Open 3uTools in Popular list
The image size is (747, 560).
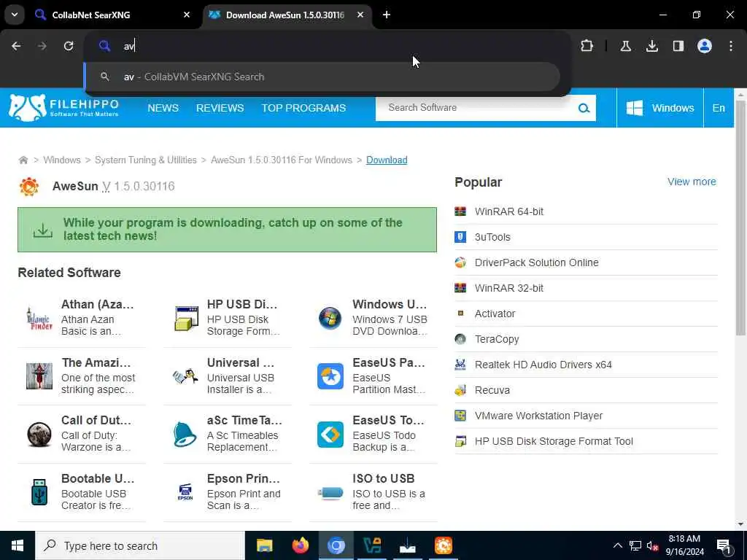pos(492,237)
